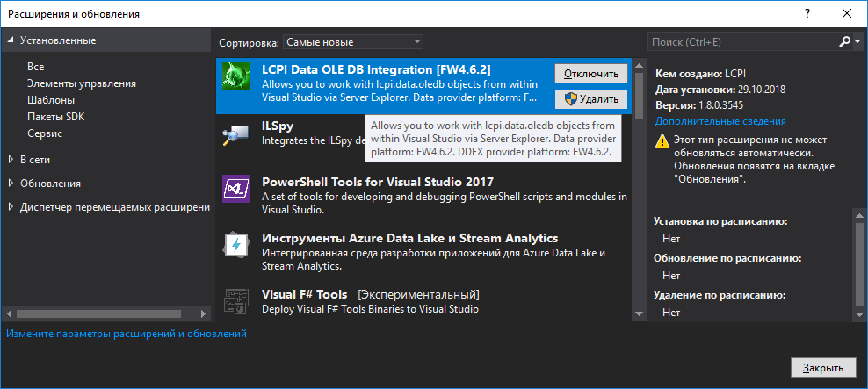Focus the search input field
This screenshot has height=389, width=868.
[x=741, y=42]
